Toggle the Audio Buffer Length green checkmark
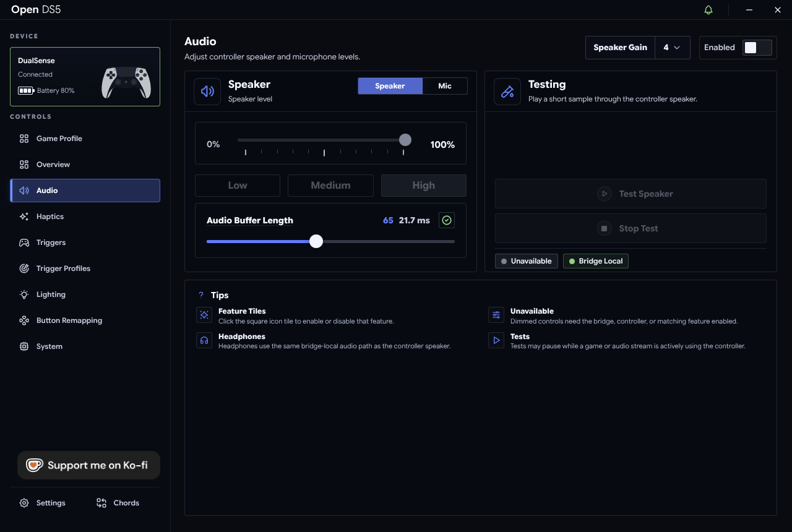This screenshot has height=532, width=792. (447, 220)
